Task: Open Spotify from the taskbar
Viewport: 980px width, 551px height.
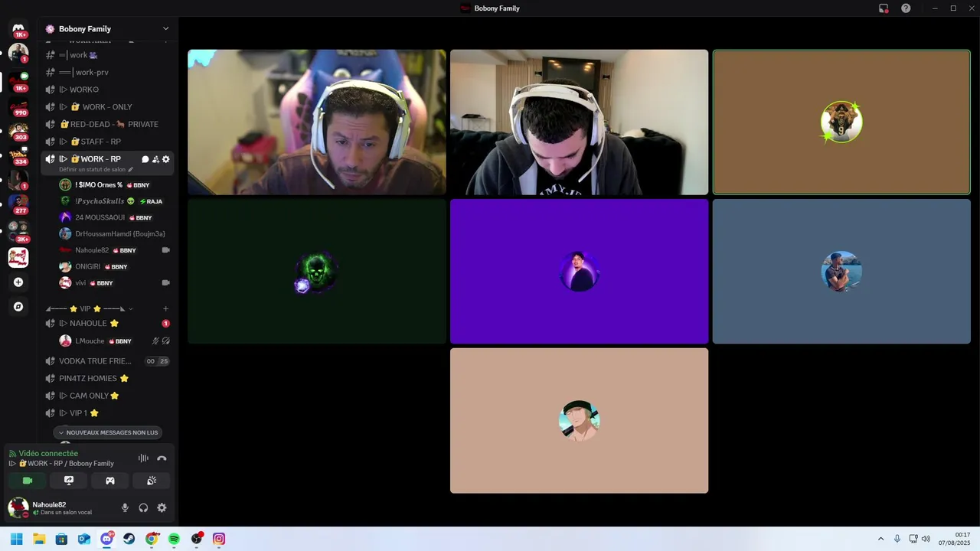Action: pyautogui.click(x=174, y=539)
